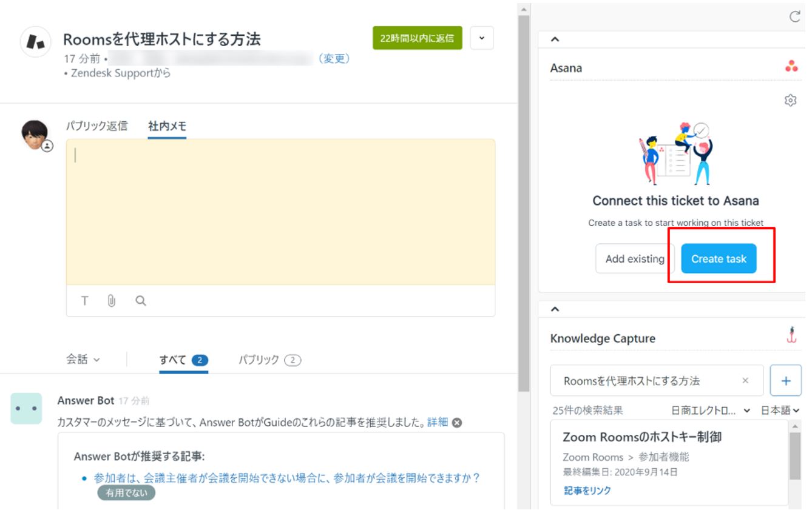
Task: Show the パブリック conversation tab
Action: tap(269, 360)
